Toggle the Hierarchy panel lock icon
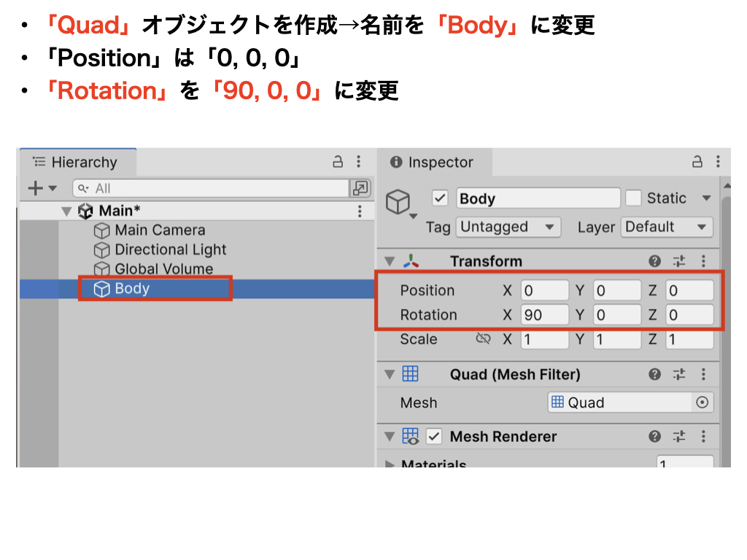Viewport: 747px width, 560px height. pos(338,162)
